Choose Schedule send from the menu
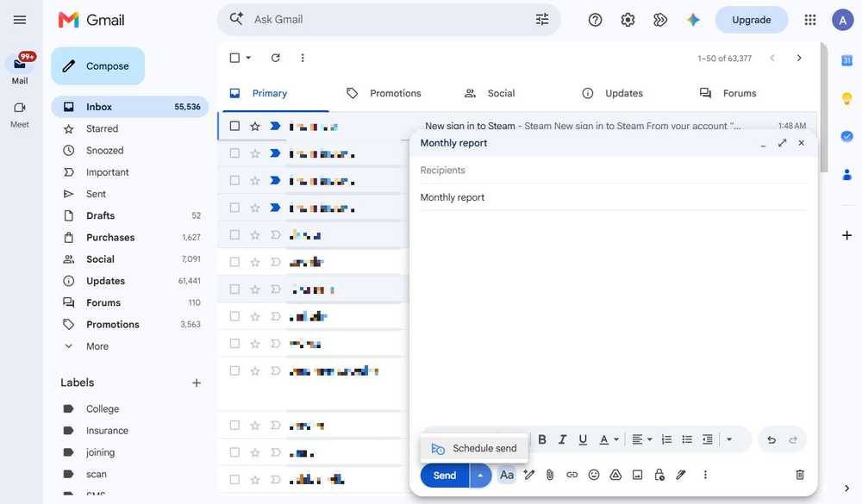 tap(474, 449)
